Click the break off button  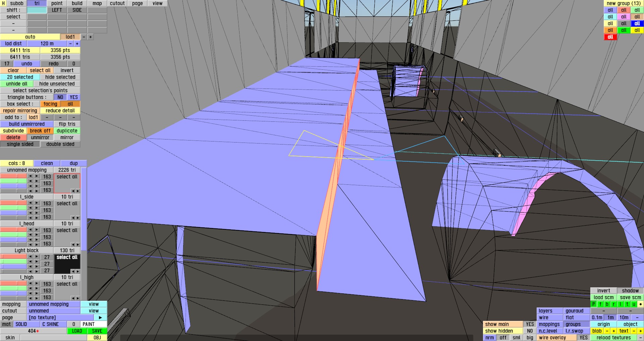pyautogui.click(x=40, y=131)
